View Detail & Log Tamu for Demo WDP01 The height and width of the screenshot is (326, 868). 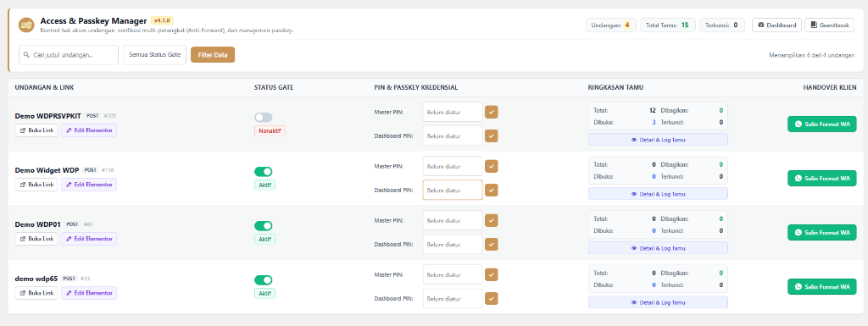[658, 248]
